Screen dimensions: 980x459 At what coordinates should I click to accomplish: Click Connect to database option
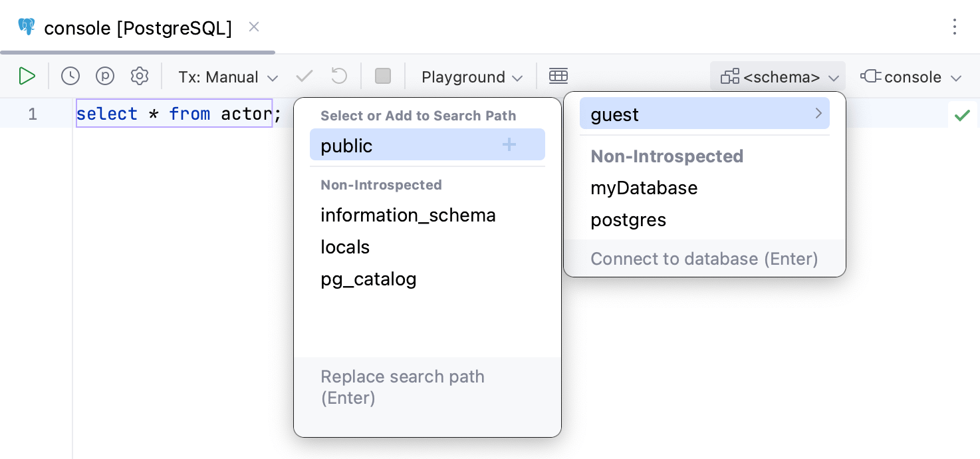click(x=704, y=259)
